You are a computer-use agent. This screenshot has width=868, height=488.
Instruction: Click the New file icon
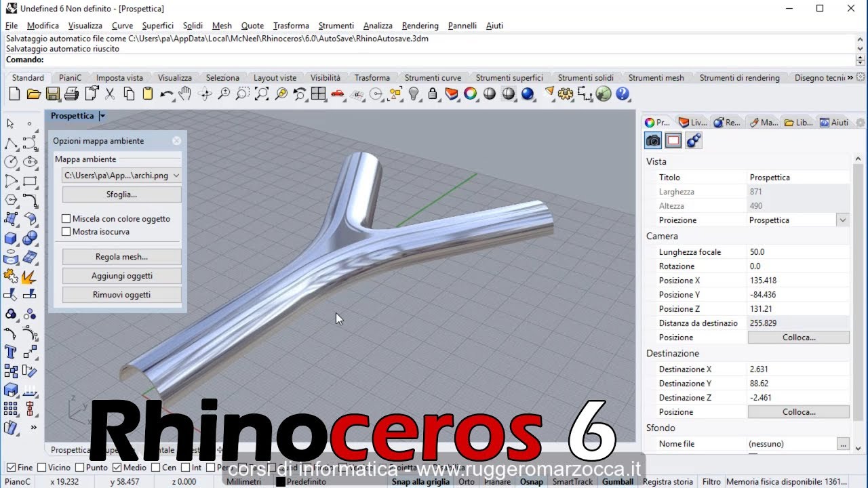(15, 94)
